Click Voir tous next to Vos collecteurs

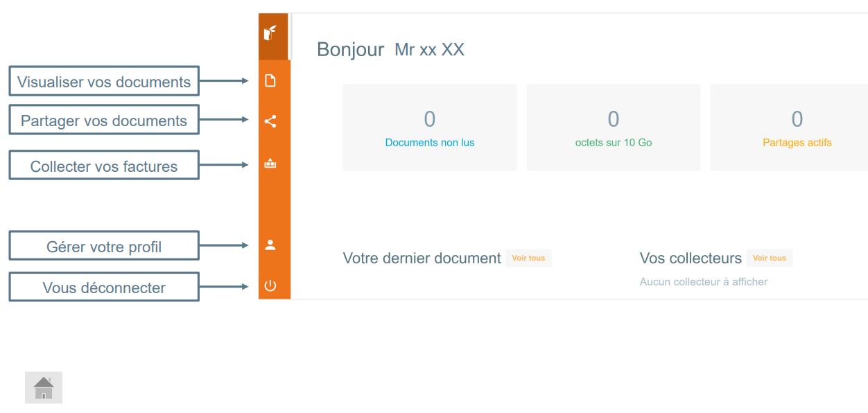770,257
